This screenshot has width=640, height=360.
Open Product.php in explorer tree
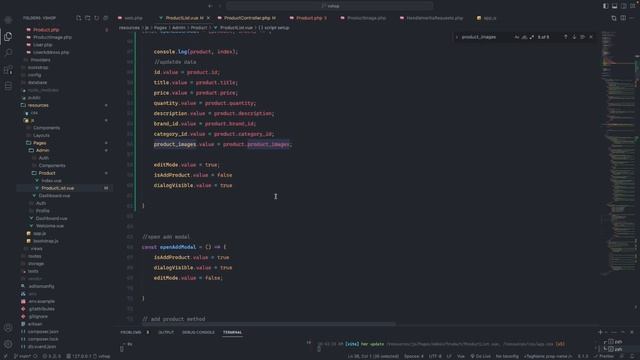[46, 30]
